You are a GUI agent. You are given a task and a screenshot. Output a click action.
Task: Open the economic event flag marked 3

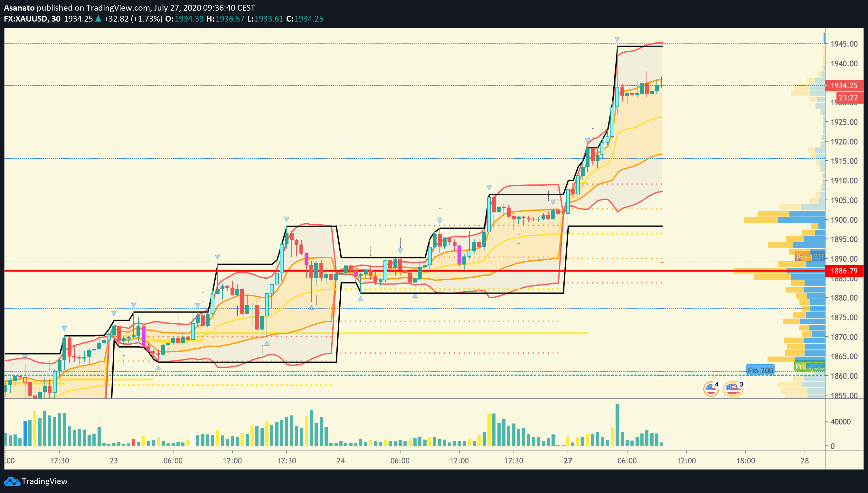click(x=733, y=388)
